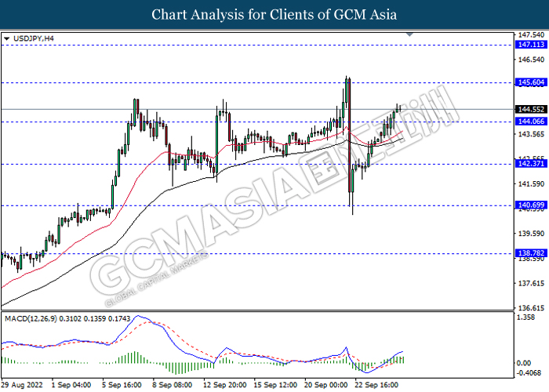549x392 pixels.
Task: Select the 138.782 price level label
Action: [531, 253]
